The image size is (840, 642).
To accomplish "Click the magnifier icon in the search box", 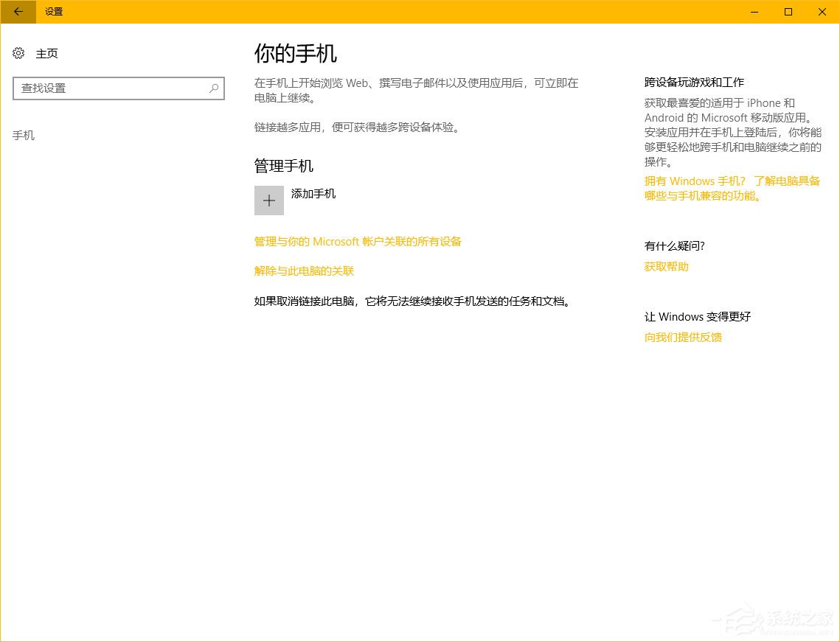I will coord(213,88).
